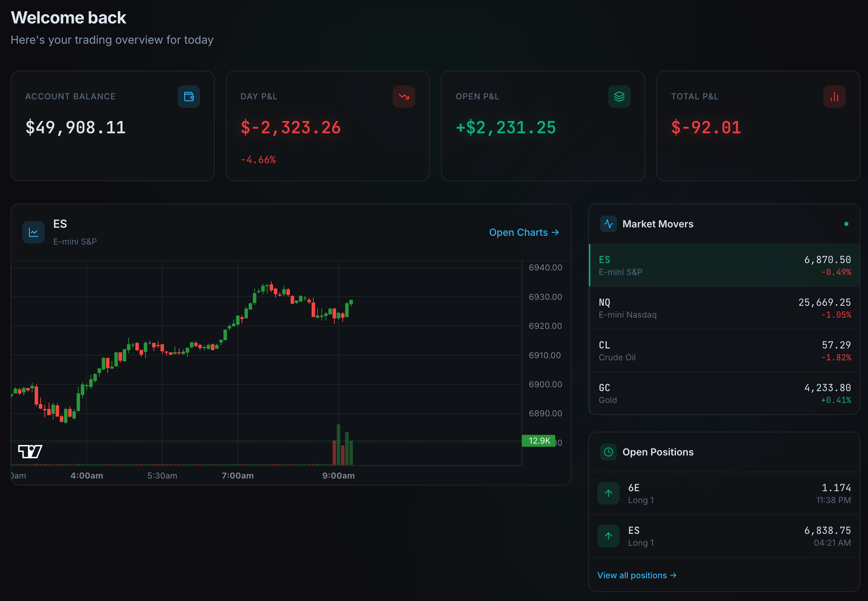Screen dimensions: 868x601
Task: Click the wallet icon on Account Balance card
Action: [188, 97]
